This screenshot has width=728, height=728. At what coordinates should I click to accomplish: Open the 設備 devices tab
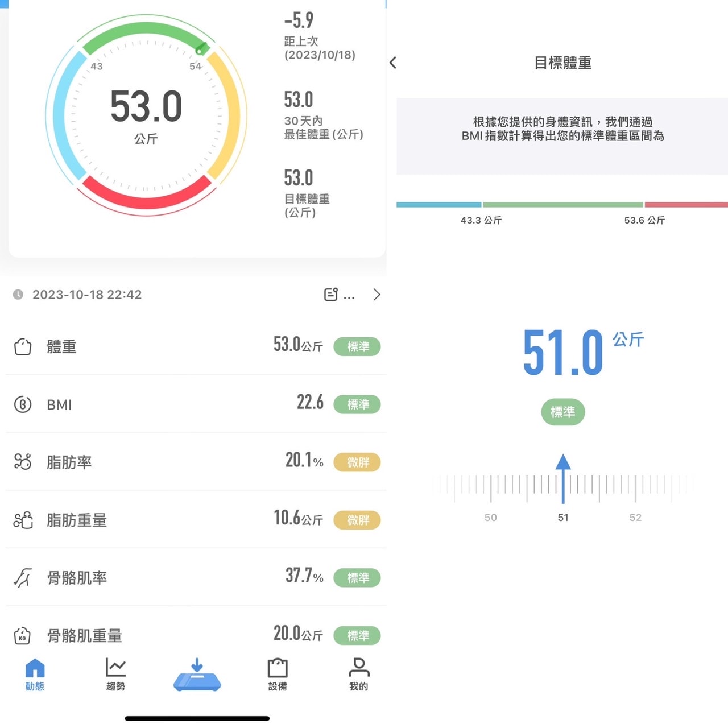point(278,675)
